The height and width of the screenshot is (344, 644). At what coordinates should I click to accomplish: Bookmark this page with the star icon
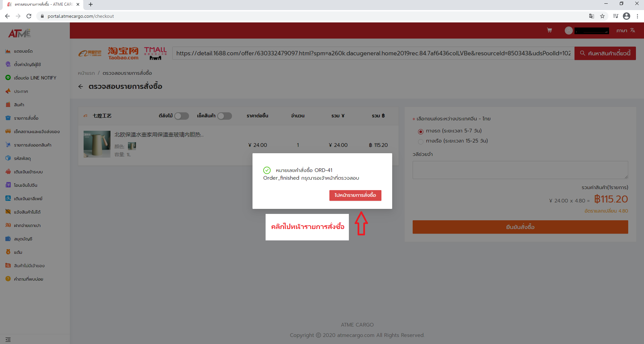pyautogui.click(x=602, y=16)
